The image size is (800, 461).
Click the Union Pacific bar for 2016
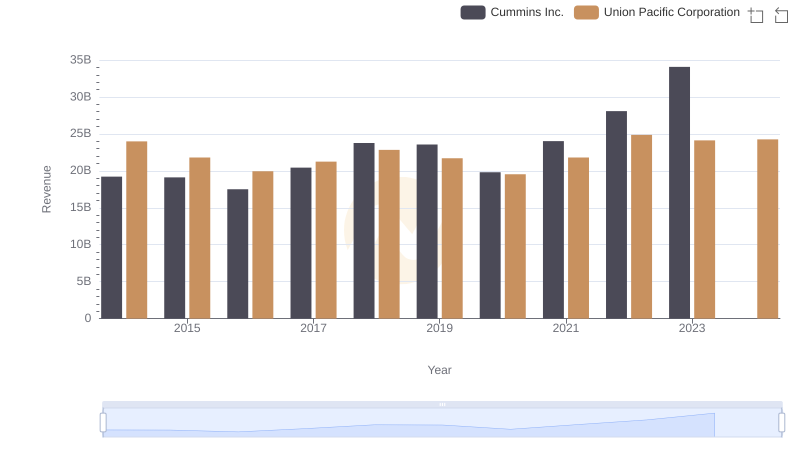(263, 245)
